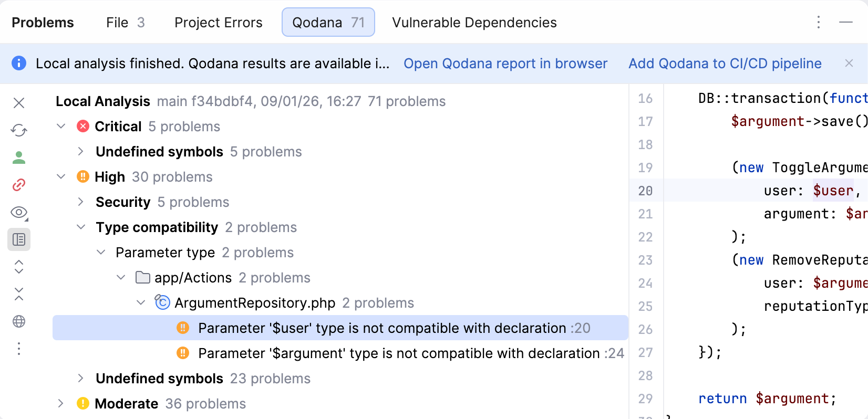
Task: Toggle the editor preview pane
Action: [x=19, y=239]
